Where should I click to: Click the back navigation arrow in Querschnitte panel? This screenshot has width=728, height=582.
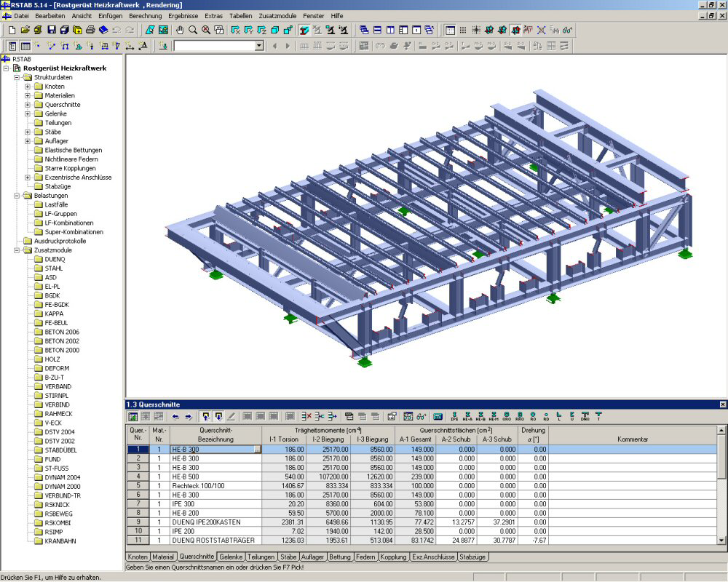tap(175, 416)
